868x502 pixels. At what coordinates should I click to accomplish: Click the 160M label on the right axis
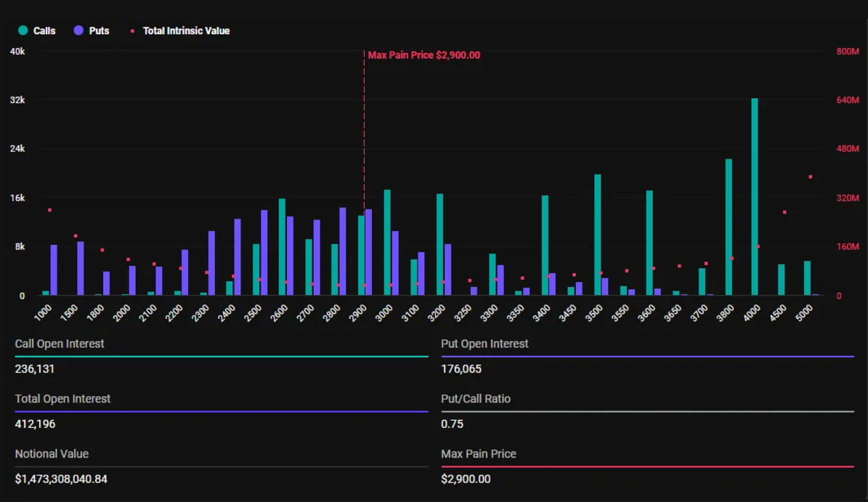[848, 247]
